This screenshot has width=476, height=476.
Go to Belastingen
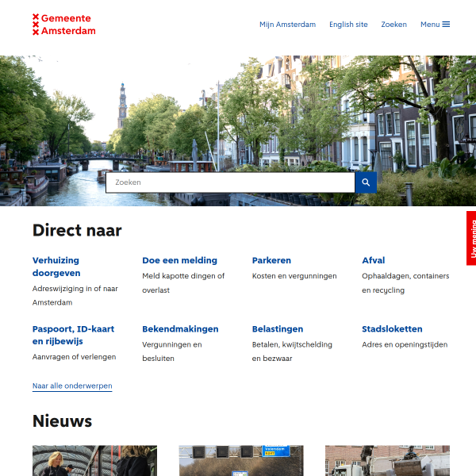click(x=278, y=329)
